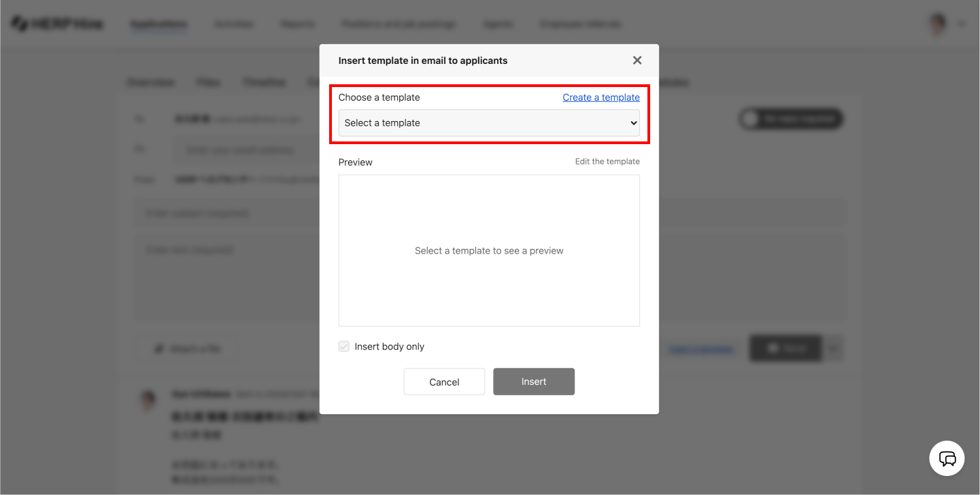Click Edit the template
The height and width of the screenshot is (495, 980).
tap(607, 162)
